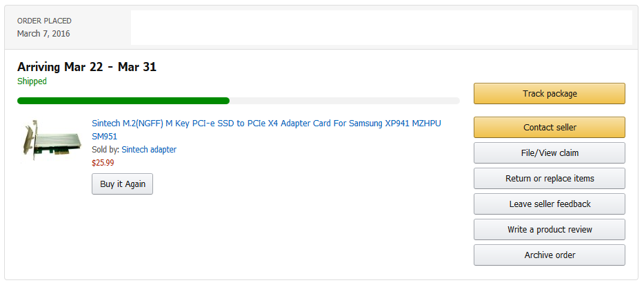Select File/View claim

coord(549,153)
